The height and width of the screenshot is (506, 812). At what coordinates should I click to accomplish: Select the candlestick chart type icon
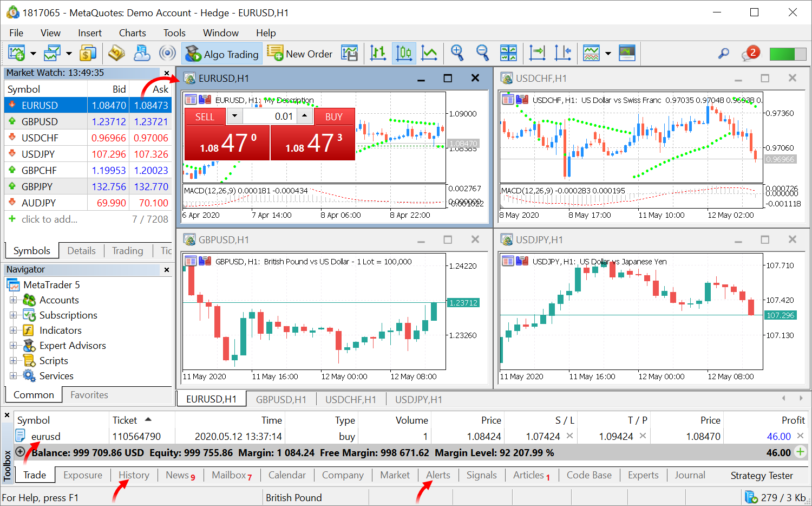pos(404,53)
